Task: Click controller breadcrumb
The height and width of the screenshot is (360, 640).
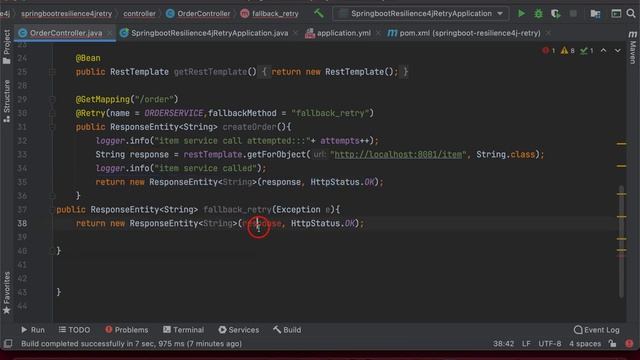Action: (x=139, y=13)
